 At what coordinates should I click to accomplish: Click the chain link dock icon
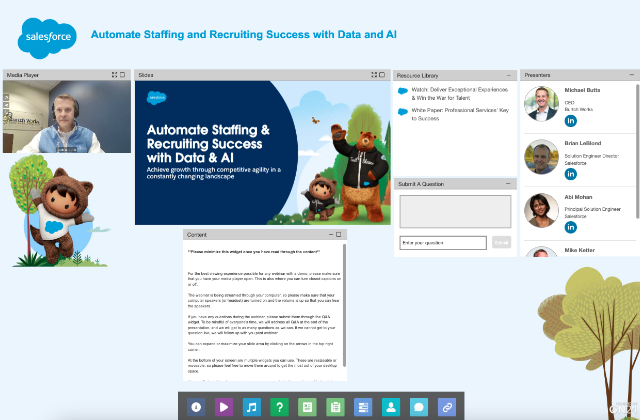(447, 407)
